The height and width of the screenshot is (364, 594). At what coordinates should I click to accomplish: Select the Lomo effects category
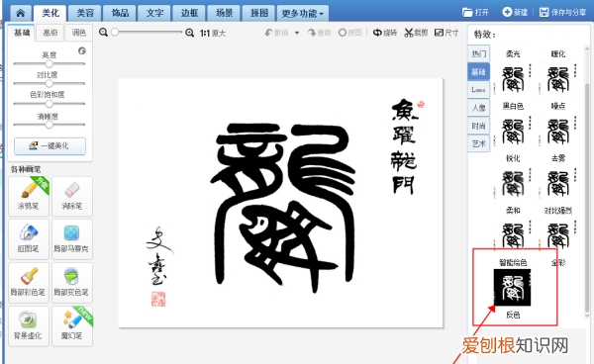[478, 90]
